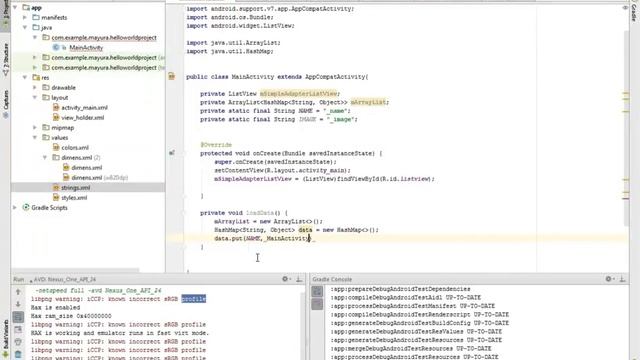Click the trash icon to clear Run output

pyautogui.click(x=18, y=355)
